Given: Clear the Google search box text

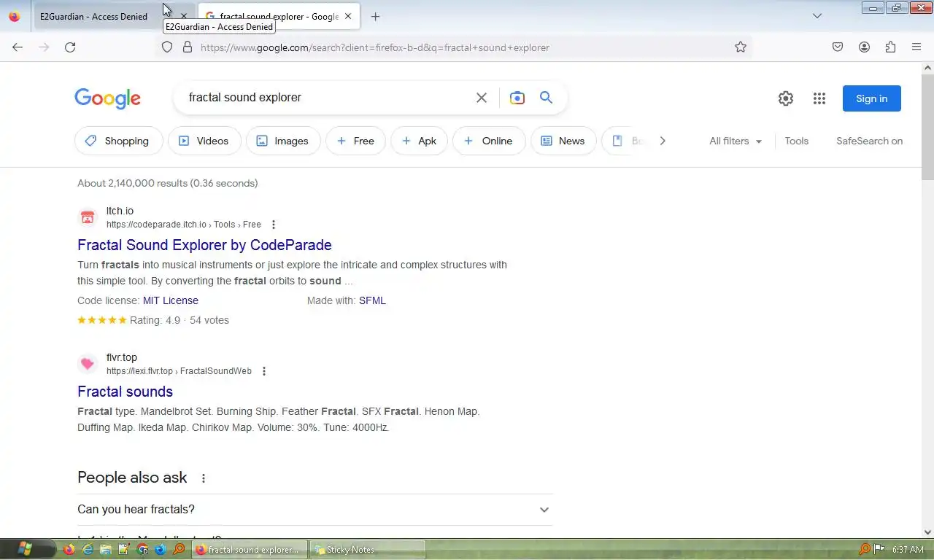Looking at the screenshot, I should point(481,98).
